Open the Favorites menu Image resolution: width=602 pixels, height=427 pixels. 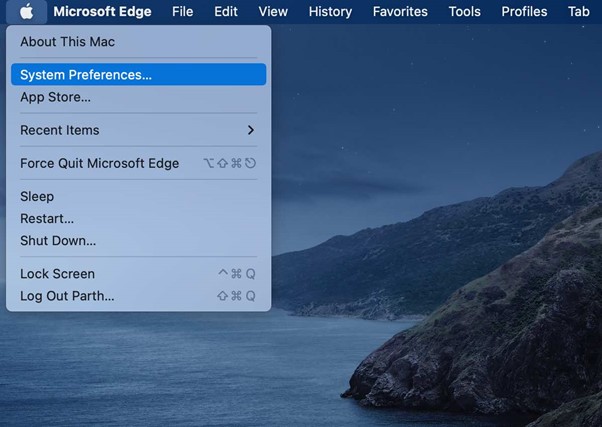[x=400, y=12]
